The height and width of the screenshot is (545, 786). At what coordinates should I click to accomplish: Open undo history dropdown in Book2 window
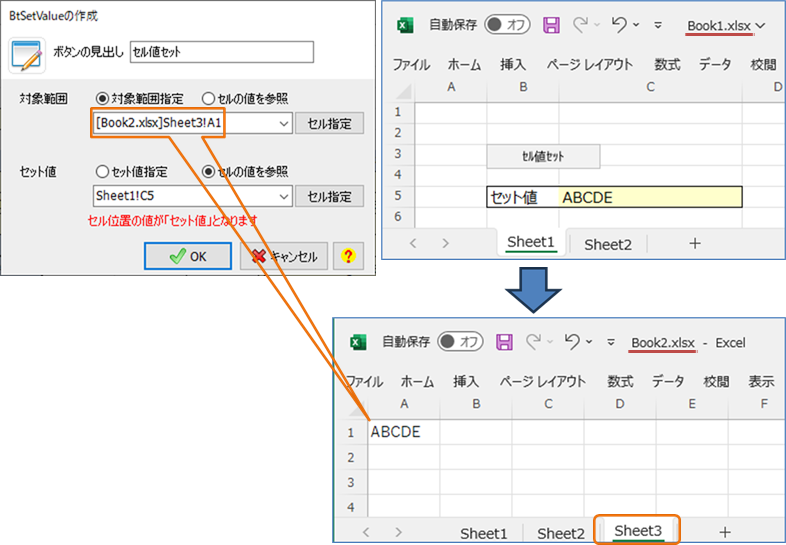click(589, 342)
